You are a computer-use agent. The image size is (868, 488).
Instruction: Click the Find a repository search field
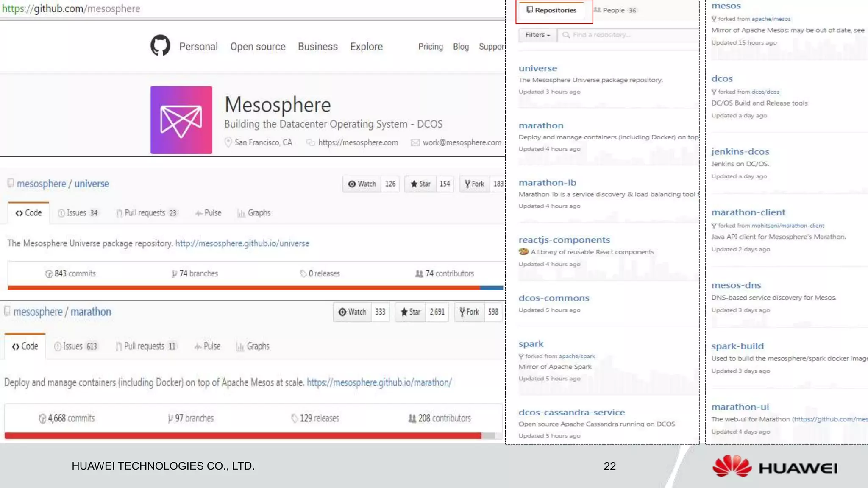click(x=627, y=35)
